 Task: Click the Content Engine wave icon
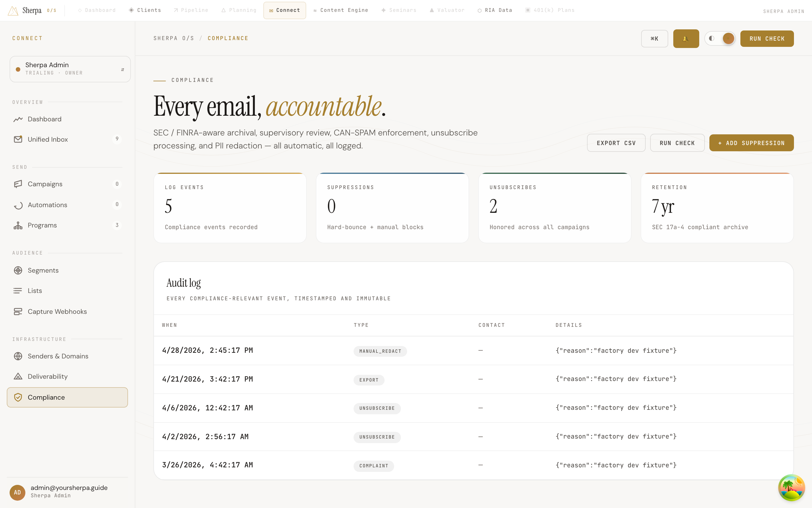pos(315,11)
